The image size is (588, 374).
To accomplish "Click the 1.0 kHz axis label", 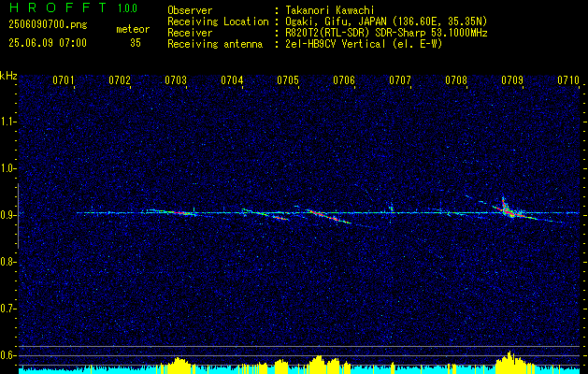I will pos(7,168).
